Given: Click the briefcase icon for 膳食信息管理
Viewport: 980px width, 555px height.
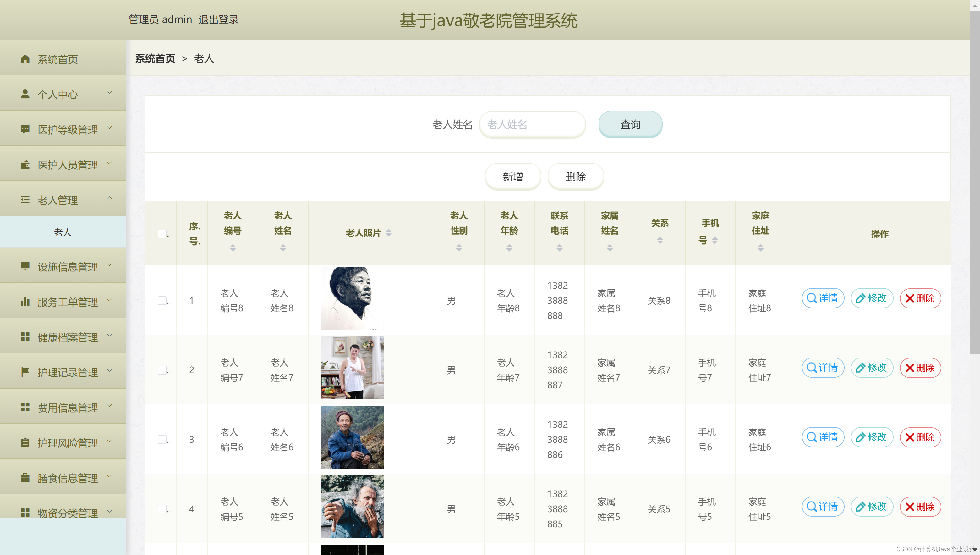Looking at the screenshot, I should click(x=25, y=478).
